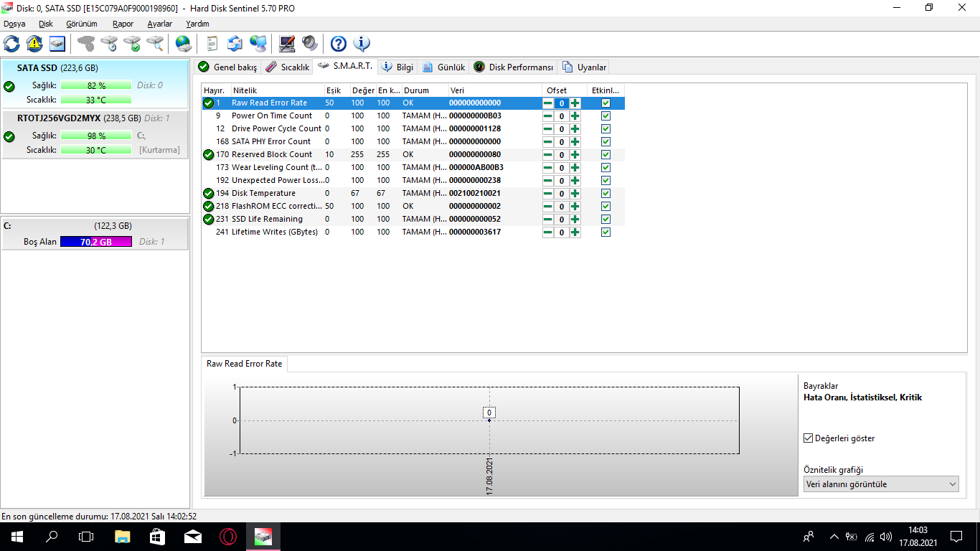This screenshot has width=980, height=551.
Task: Open help via the blue question mark icon
Action: (339, 44)
